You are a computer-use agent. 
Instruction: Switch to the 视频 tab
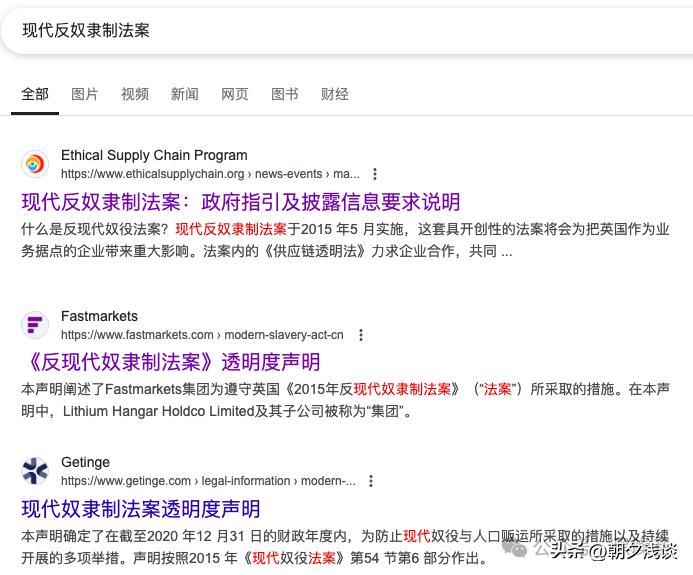[x=135, y=94]
